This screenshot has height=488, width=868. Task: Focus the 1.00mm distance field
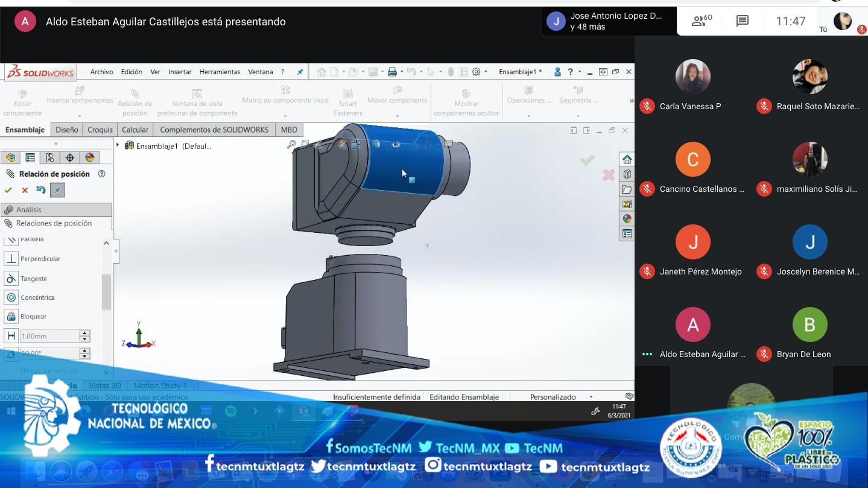pyautogui.click(x=49, y=336)
